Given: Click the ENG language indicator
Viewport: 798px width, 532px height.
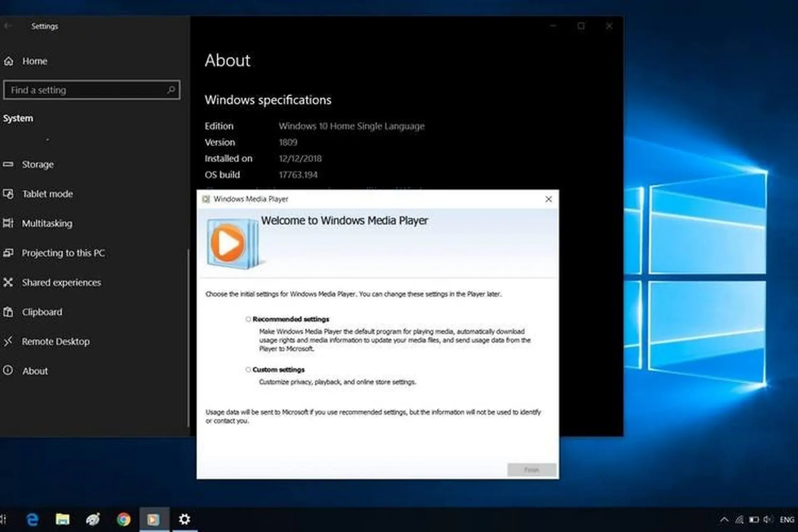Looking at the screenshot, I should [x=787, y=520].
